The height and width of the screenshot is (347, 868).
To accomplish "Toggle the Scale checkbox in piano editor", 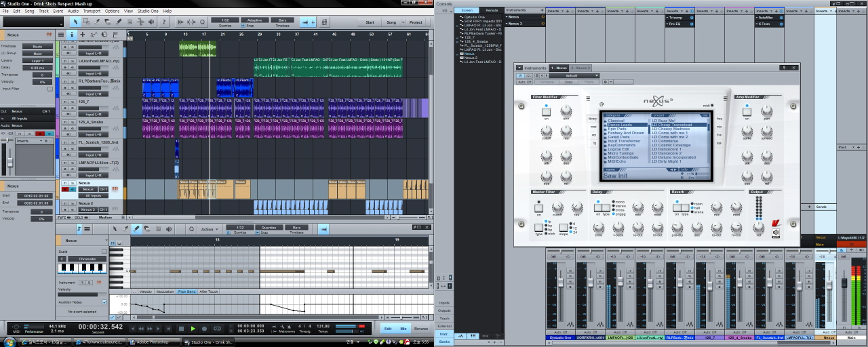I will [x=104, y=251].
